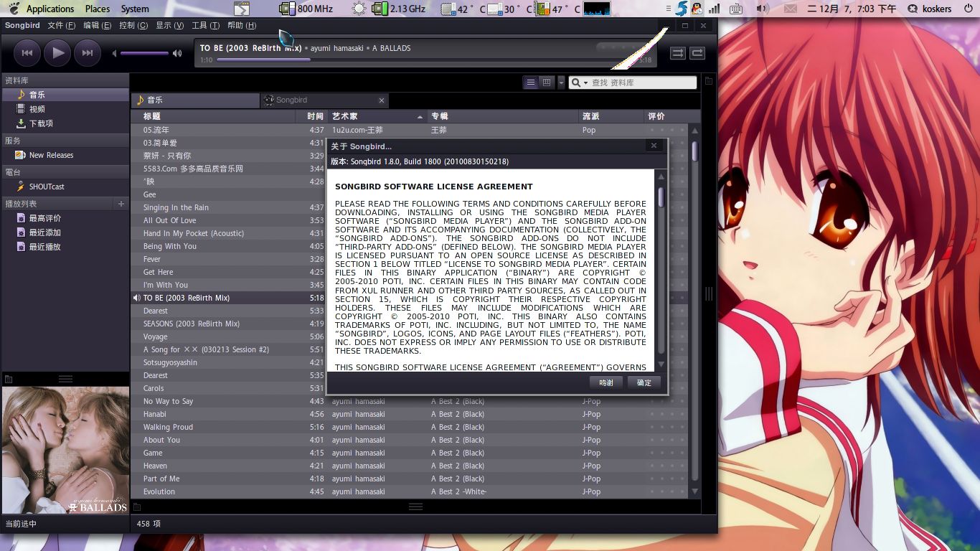Screen dimensions: 980x551
Task: Click the 确定 button in the About dialog
Action: (644, 382)
